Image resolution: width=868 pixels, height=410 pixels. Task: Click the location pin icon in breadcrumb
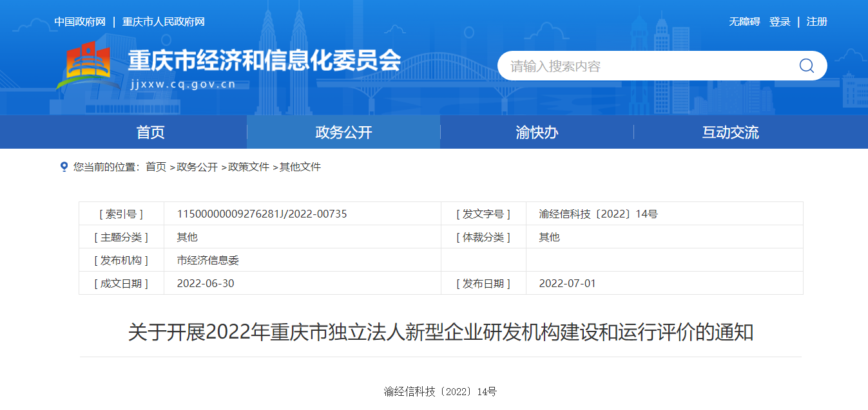pyautogui.click(x=64, y=167)
